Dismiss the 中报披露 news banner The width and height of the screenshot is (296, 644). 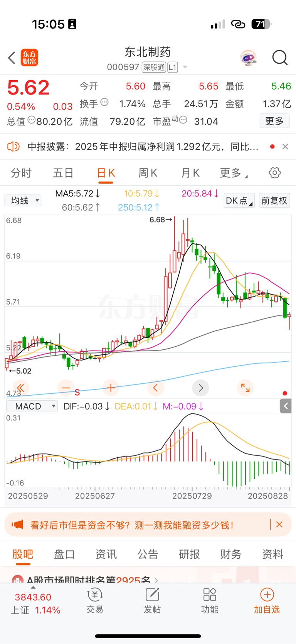coord(285,147)
